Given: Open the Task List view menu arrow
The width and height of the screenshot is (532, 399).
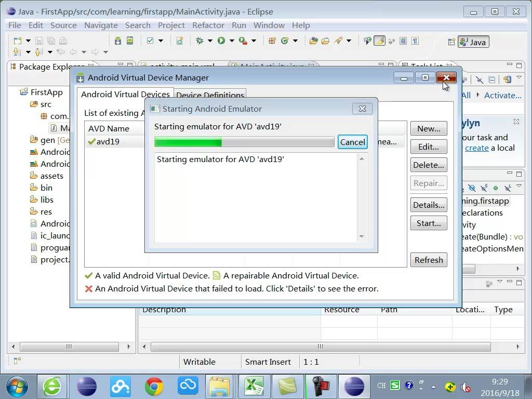Looking at the screenshot, I should tap(519, 78).
